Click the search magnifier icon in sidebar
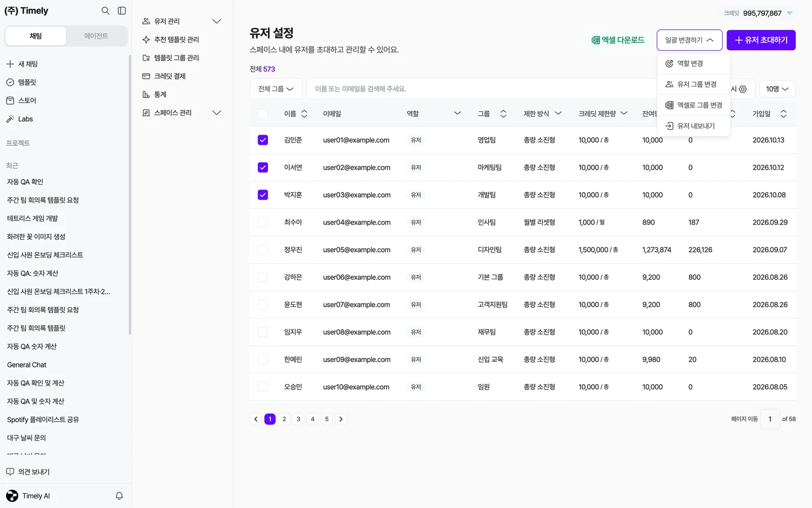The image size is (812, 508). click(105, 11)
